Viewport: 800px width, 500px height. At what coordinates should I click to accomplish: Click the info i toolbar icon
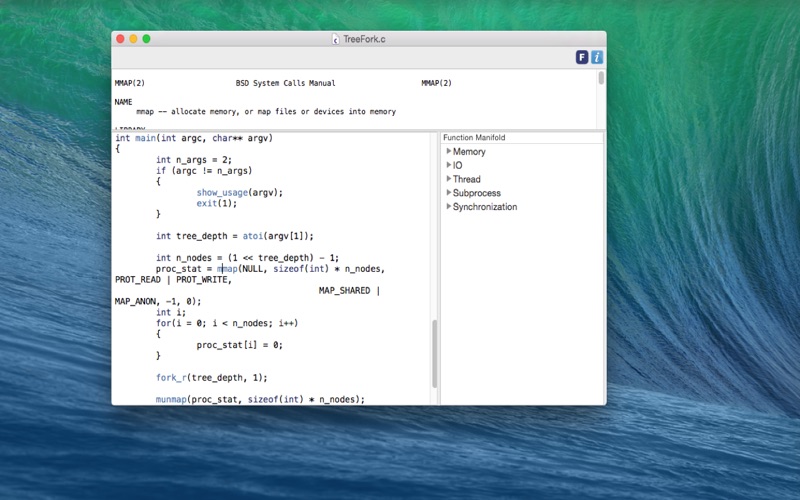[x=597, y=57]
